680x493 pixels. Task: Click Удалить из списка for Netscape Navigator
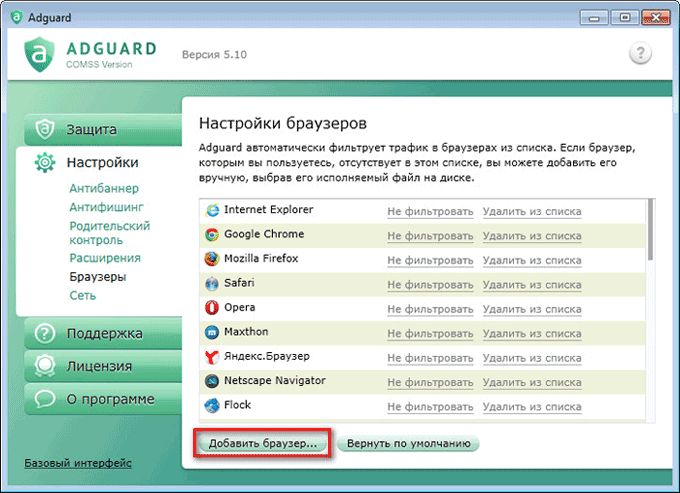[532, 382]
